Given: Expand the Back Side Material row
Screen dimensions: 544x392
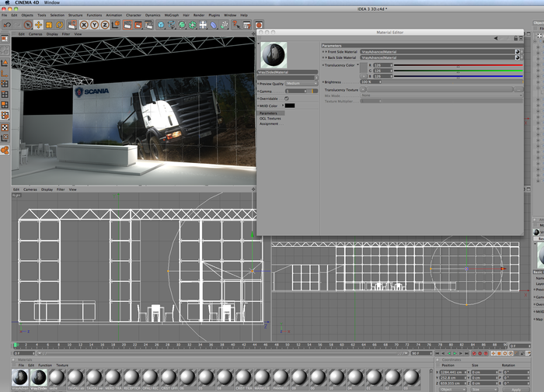Looking at the screenshot, I should [326, 57].
